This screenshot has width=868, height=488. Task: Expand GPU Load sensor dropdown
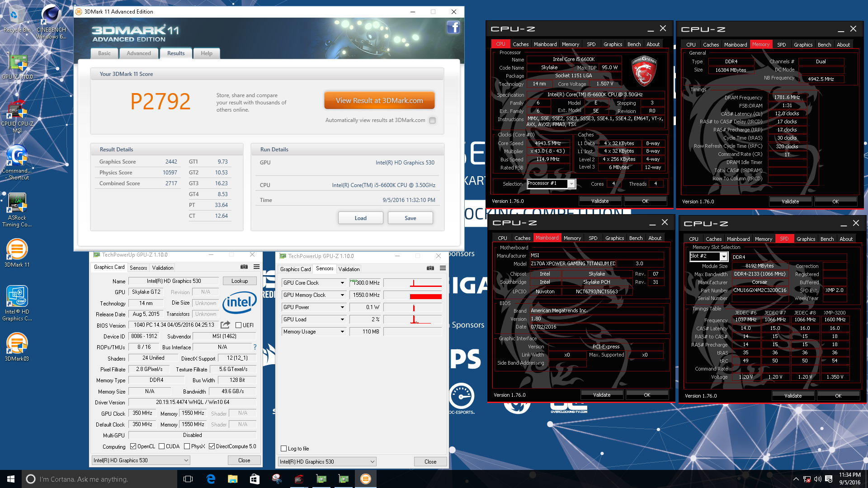click(342, 319)
